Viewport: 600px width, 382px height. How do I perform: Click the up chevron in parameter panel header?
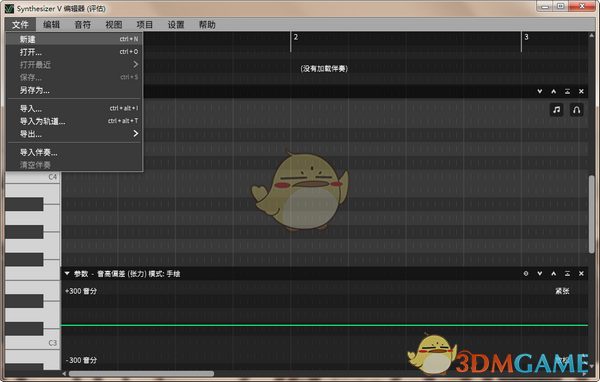[x=553, y=273]
